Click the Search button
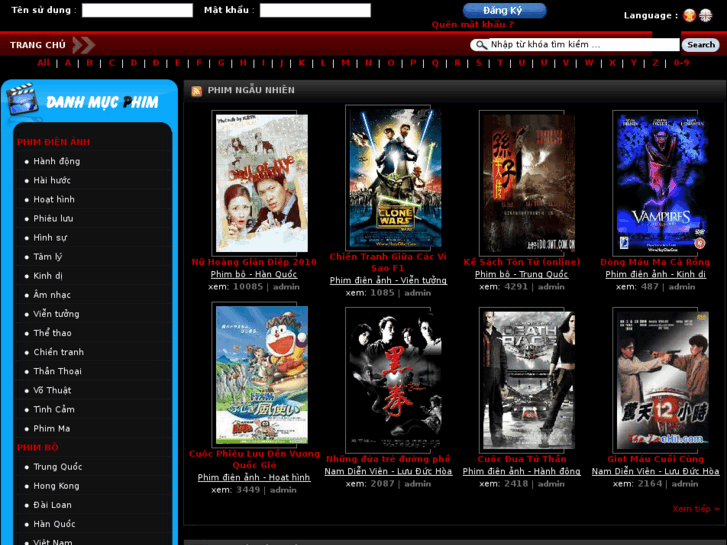 point(701,45)
